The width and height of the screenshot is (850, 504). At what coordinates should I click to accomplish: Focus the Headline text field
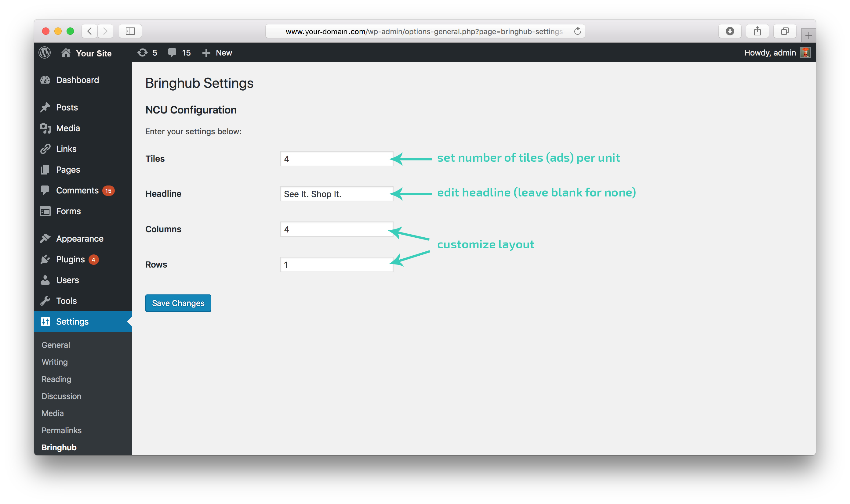pos(336,194)
